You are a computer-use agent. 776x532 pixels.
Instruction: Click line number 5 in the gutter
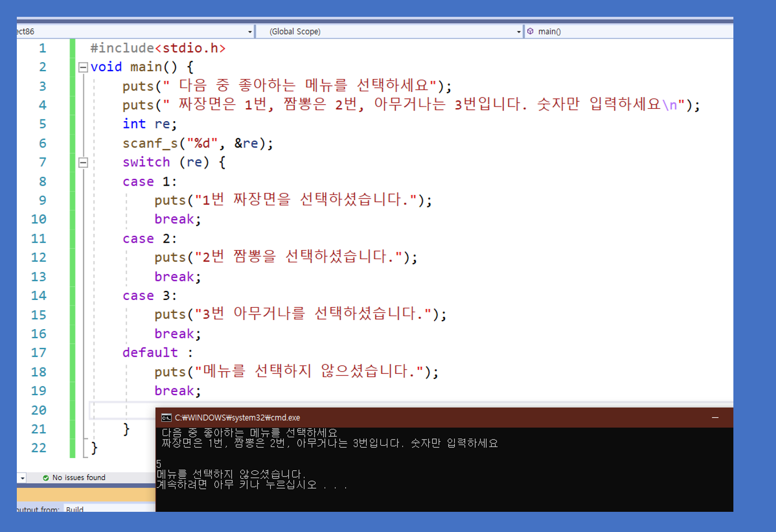click(43, 124)
